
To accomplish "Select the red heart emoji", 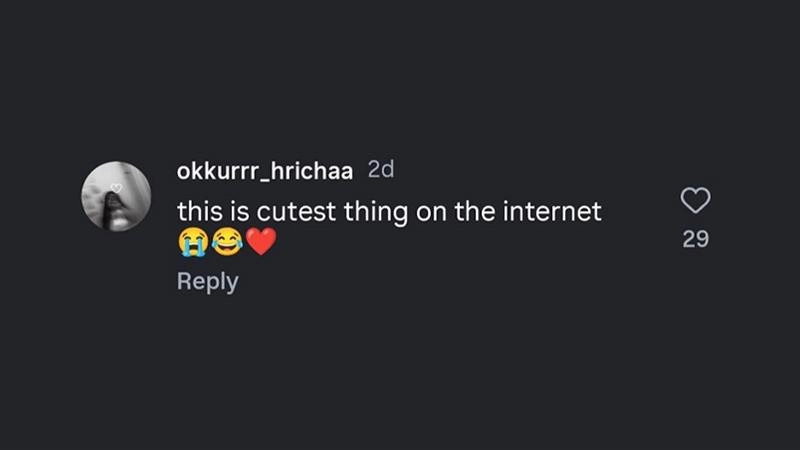I will pos(261,241).
